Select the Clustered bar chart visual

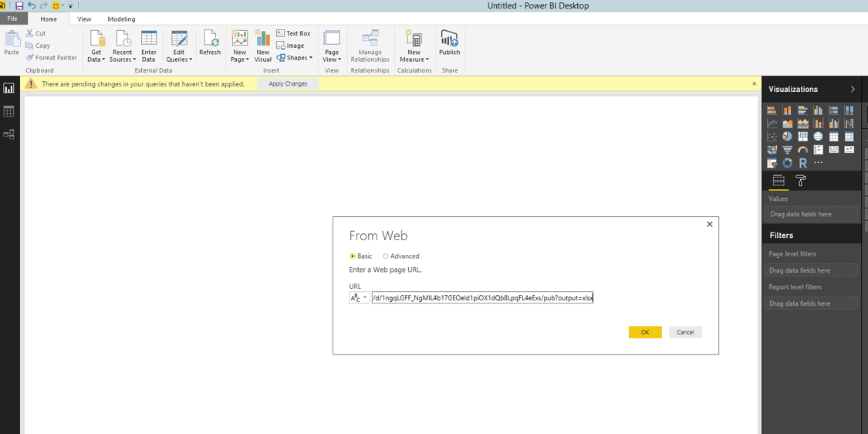802,110
